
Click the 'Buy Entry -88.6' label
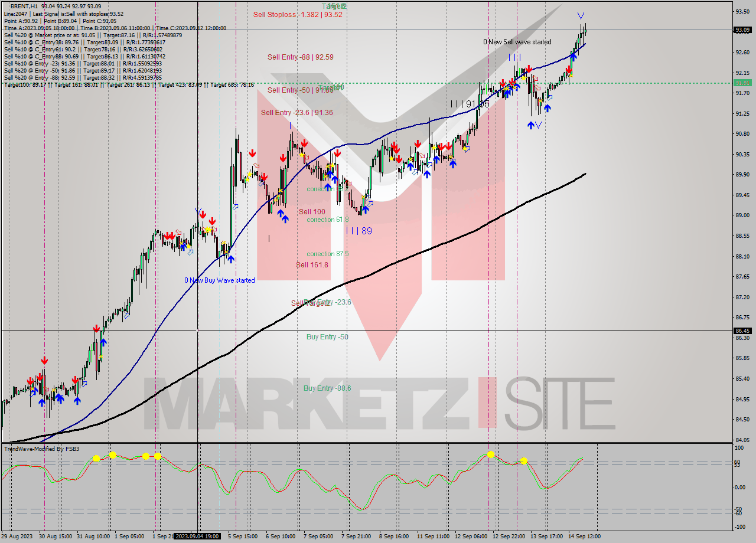pos(327,388)
